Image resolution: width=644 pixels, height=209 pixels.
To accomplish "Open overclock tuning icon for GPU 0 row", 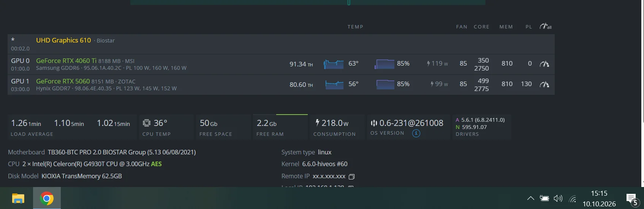I will (x=544, y=64).
